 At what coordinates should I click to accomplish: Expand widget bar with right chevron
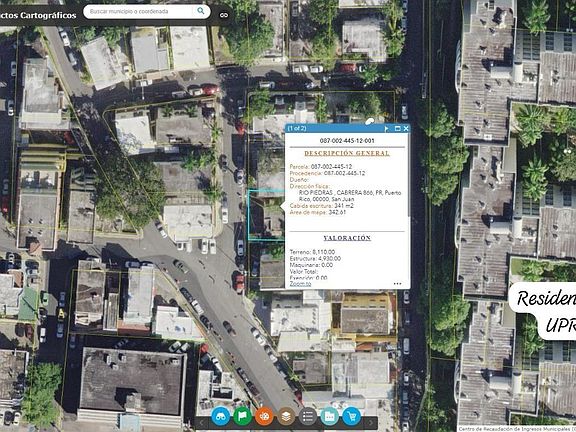(371, 423)
